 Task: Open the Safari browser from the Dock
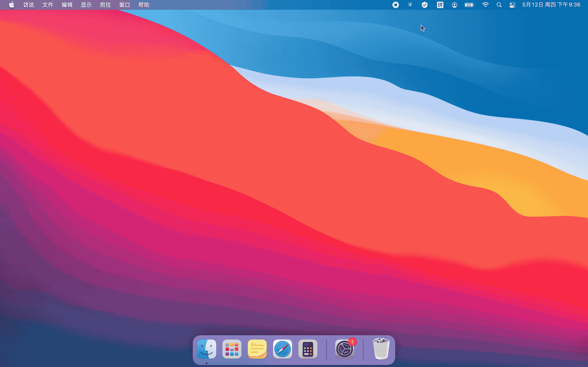point(282,349)
